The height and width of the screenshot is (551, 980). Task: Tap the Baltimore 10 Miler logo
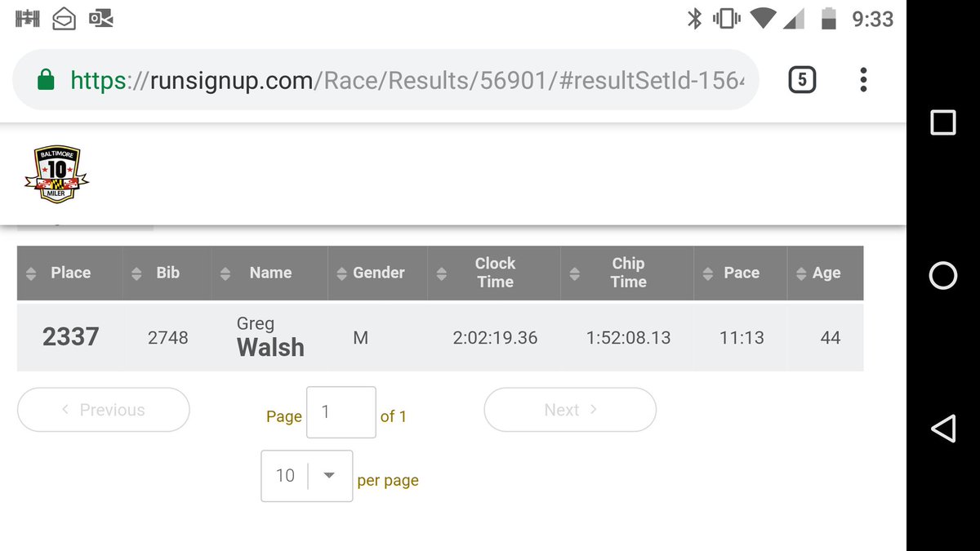click(56, 175)
